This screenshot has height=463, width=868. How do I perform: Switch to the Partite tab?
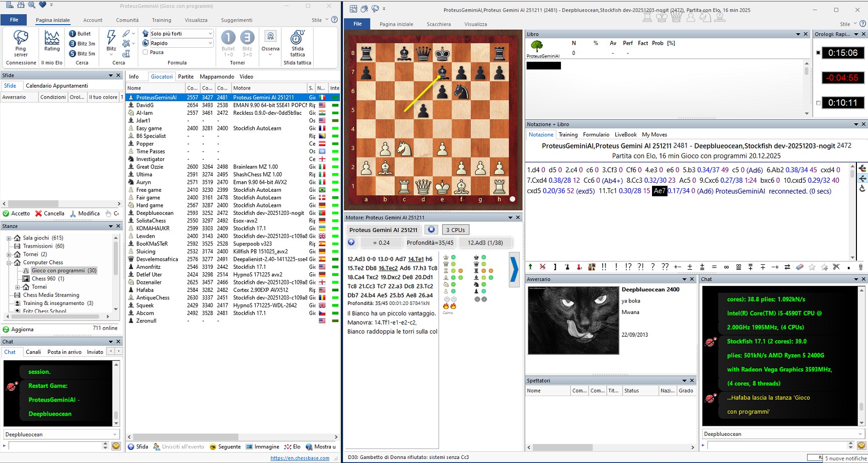point(185,76)
